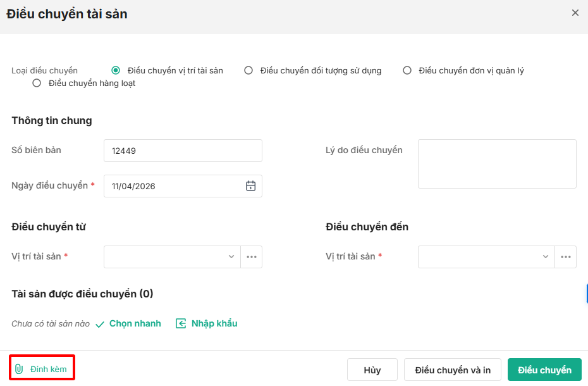Click the ellipsis button beside source Vị trí tài sản
This screenshot has height=386, width=588.
[x=252, y=257]
